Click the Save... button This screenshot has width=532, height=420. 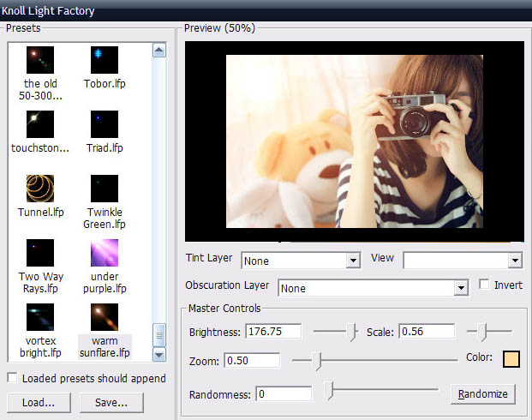(111, 403)
